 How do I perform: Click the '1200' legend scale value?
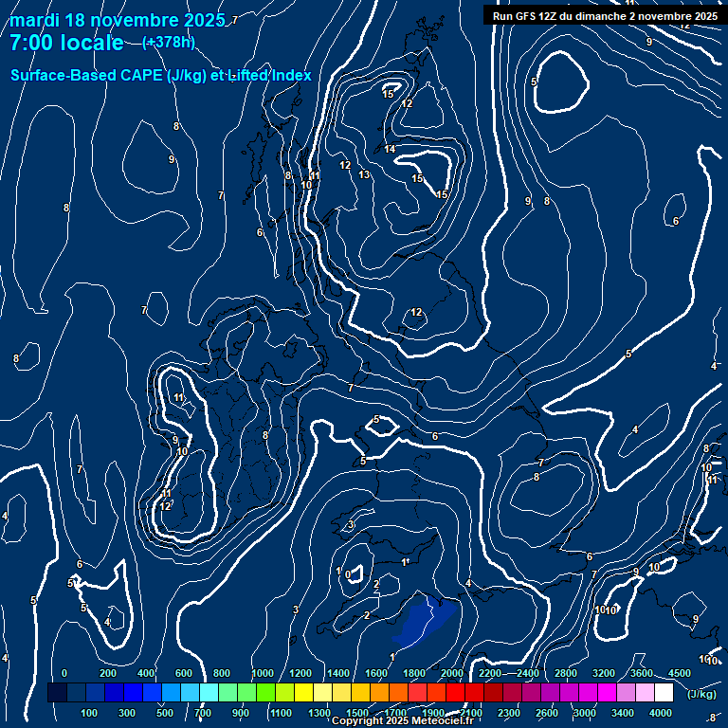point(300,673)
